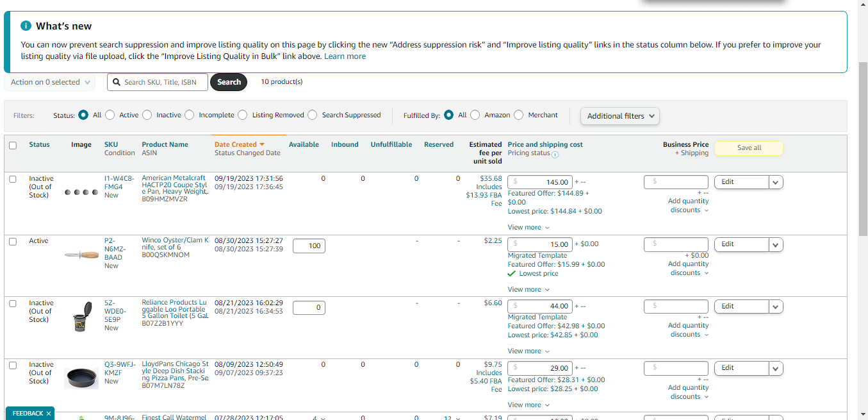Open the Learn more link
This screenshot has width=868, height=420.
(345, 56)
